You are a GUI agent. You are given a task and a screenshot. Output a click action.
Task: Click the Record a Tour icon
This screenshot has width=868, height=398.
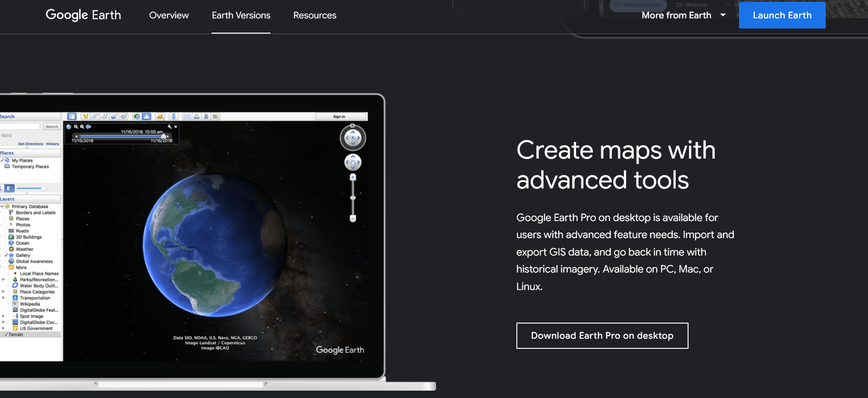pyautogui.click(x=123, y=117)
